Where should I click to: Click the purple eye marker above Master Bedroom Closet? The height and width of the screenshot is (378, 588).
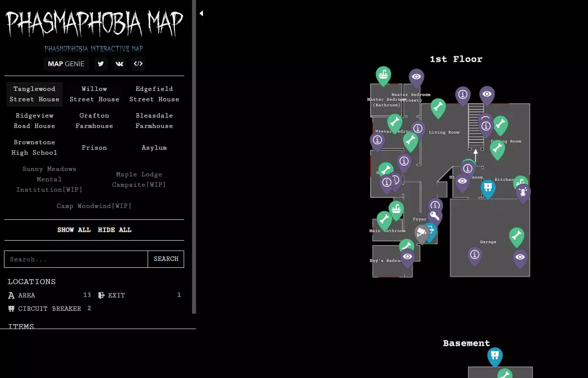click(x=416, y=78)
